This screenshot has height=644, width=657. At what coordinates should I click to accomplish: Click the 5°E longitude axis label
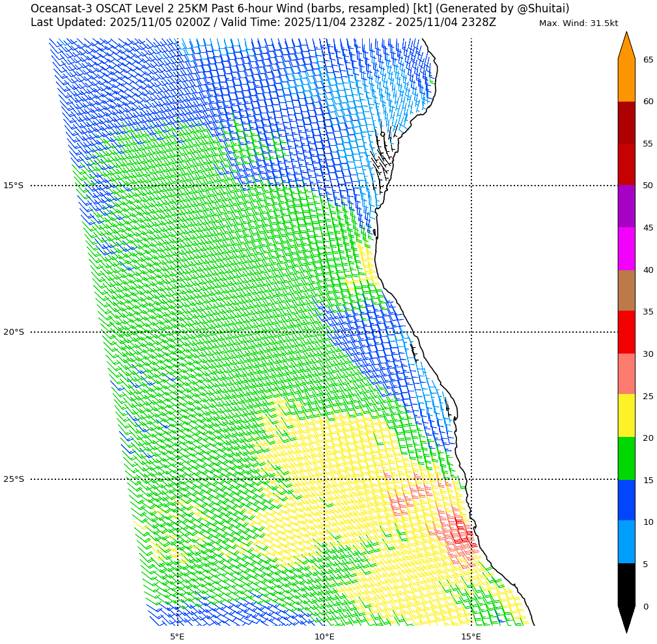[x=177, y=636]
